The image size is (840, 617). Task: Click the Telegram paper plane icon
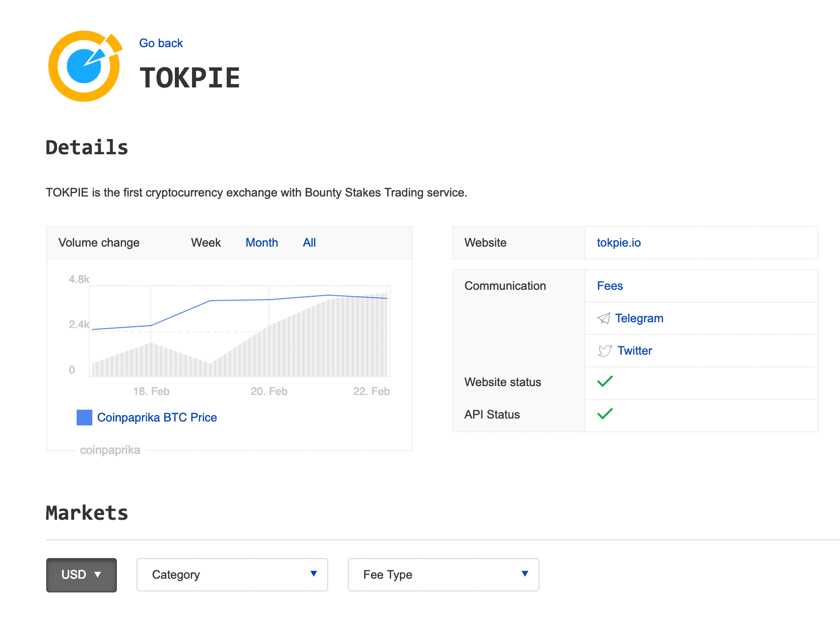(x=604, y=318)
